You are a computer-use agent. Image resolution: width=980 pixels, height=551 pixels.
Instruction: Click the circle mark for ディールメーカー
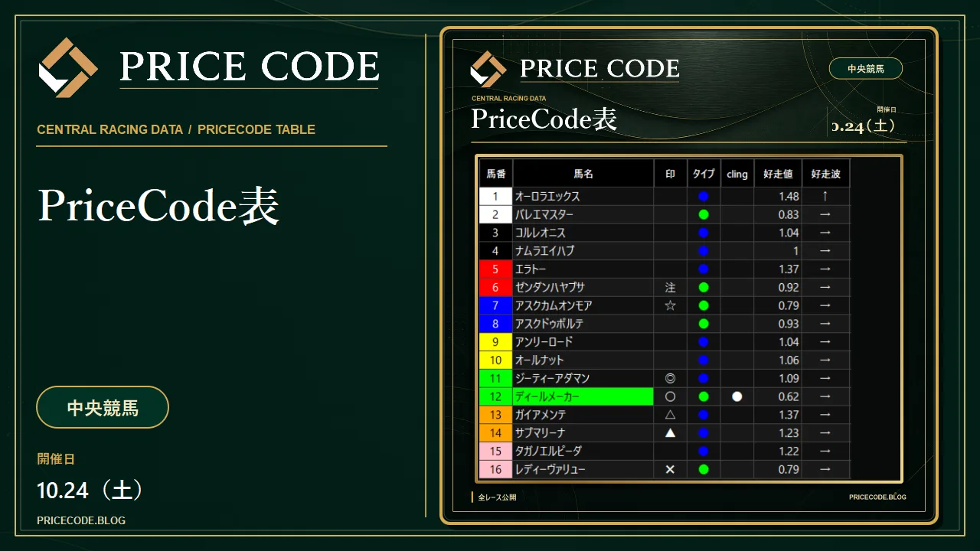[x=671, y=397]
